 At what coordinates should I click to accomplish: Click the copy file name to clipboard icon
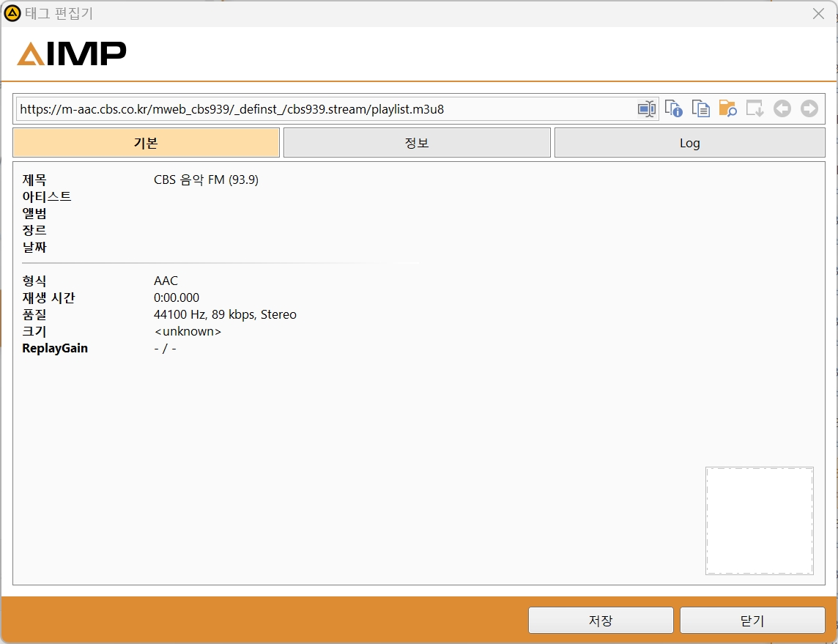click(700, 108)
